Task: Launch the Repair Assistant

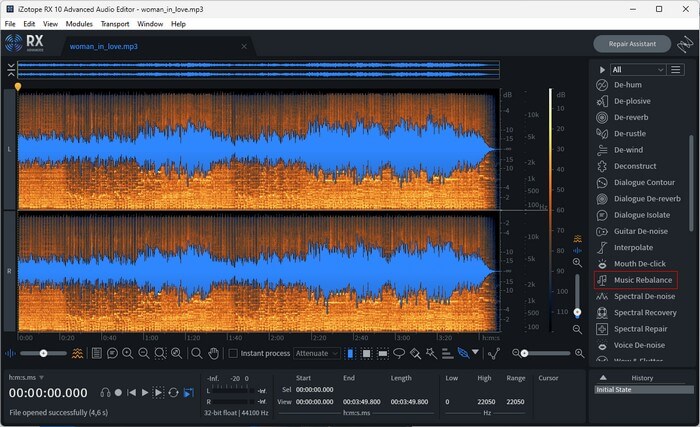Action: (632, 44)
